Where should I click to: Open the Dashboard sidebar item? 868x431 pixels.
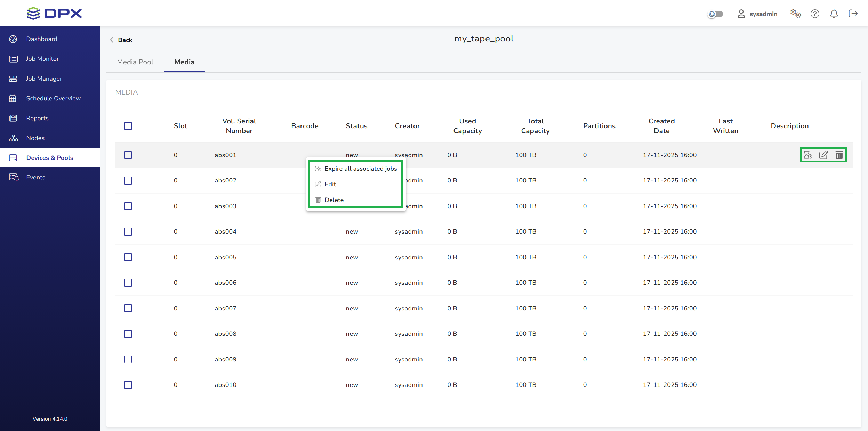[x=41, y=39]
